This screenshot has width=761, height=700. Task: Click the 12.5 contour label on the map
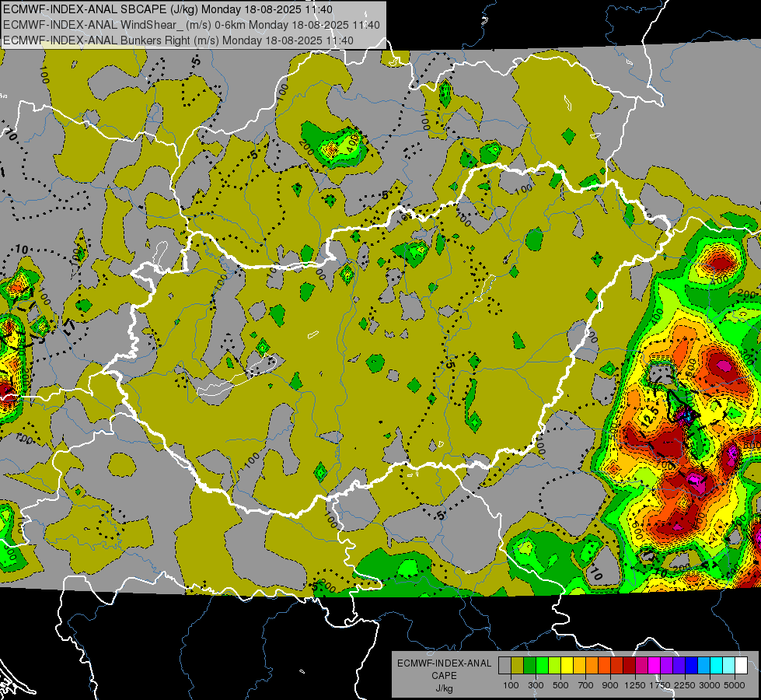tap(649, 418)
